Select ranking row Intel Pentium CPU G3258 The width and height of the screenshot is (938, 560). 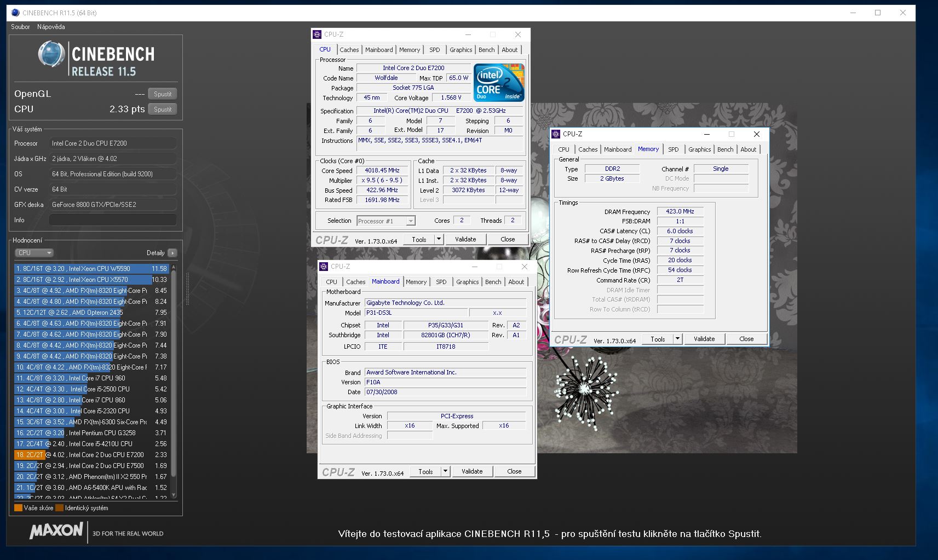[x=91, y=433]
